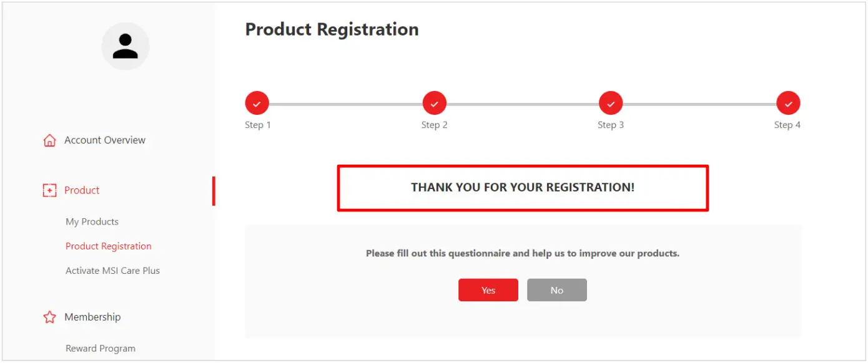
Task: Click the Step 4 checkmark circle
Action: pos(788,104)
